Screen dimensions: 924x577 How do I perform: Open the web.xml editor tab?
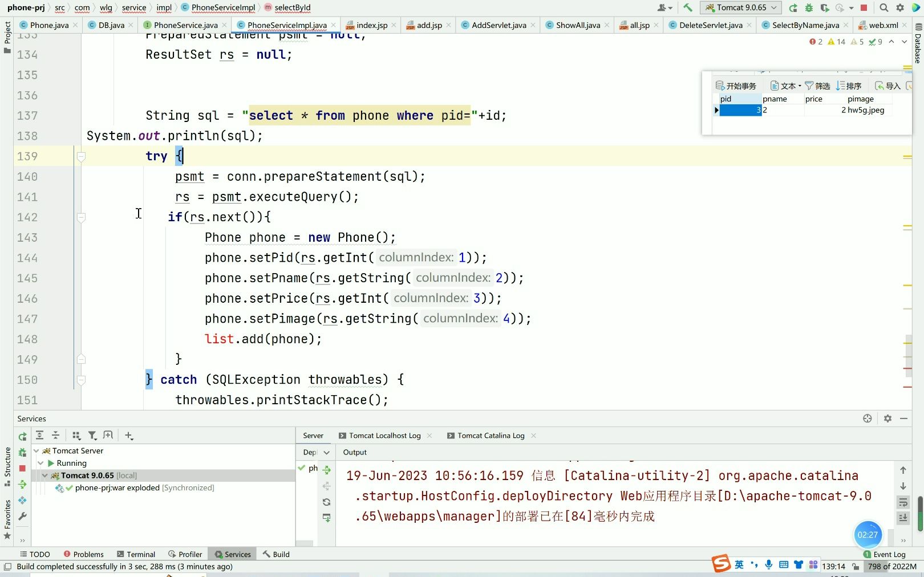pos(883,25)
